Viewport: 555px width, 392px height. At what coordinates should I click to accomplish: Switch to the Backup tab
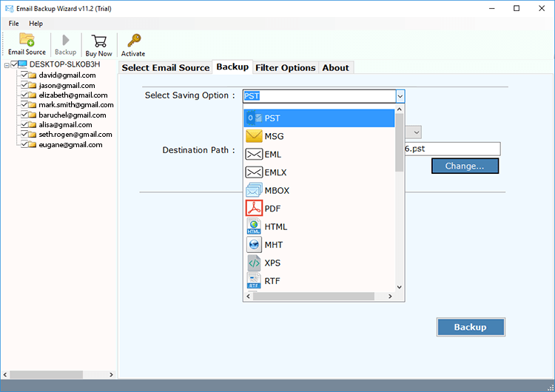coord(232,67)
